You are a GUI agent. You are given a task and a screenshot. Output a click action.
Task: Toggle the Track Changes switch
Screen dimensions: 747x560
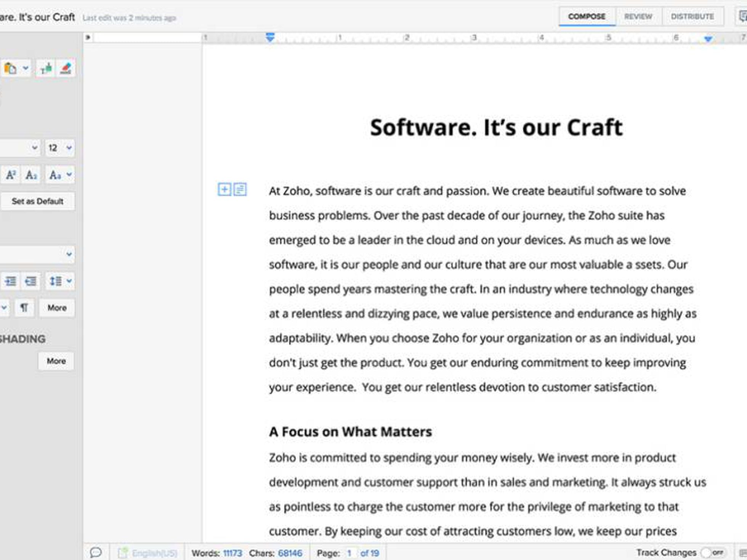tap(713, 552)
